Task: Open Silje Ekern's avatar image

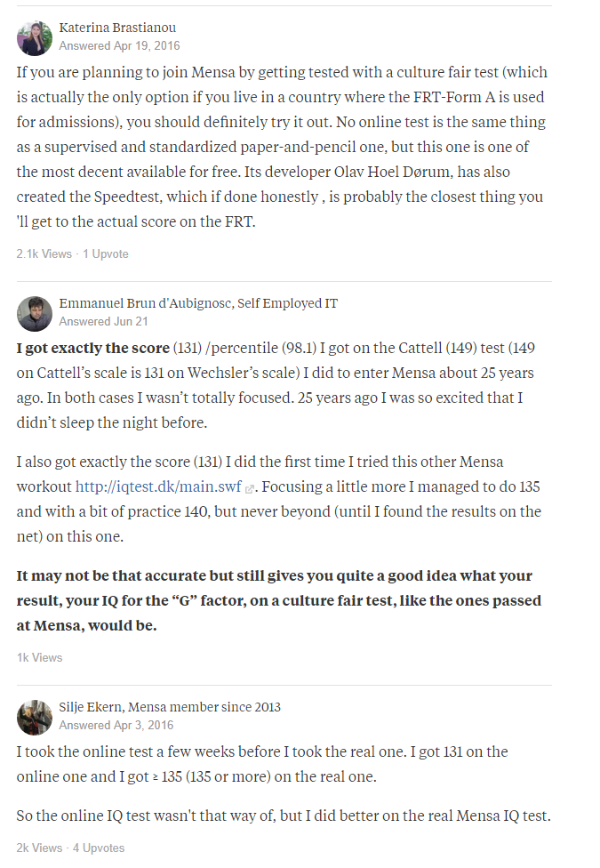Action: [35, 717]
